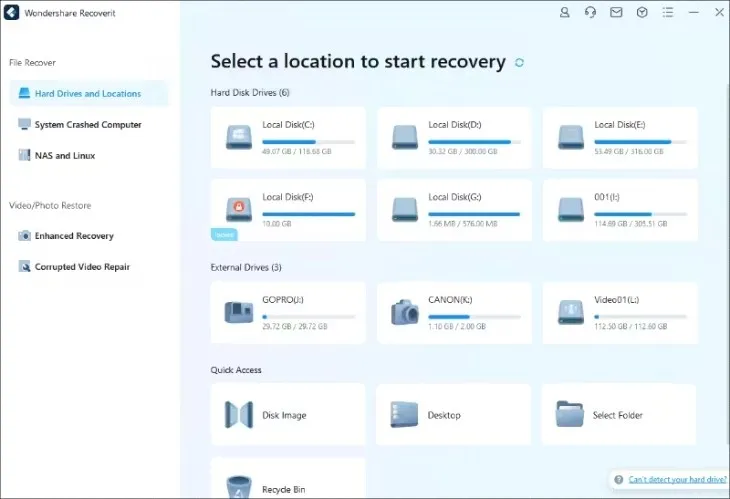Click "Can't detect your hard drive?" link
Screen dimensions: 730x499
pyautogui.click(x=676, y=480)
